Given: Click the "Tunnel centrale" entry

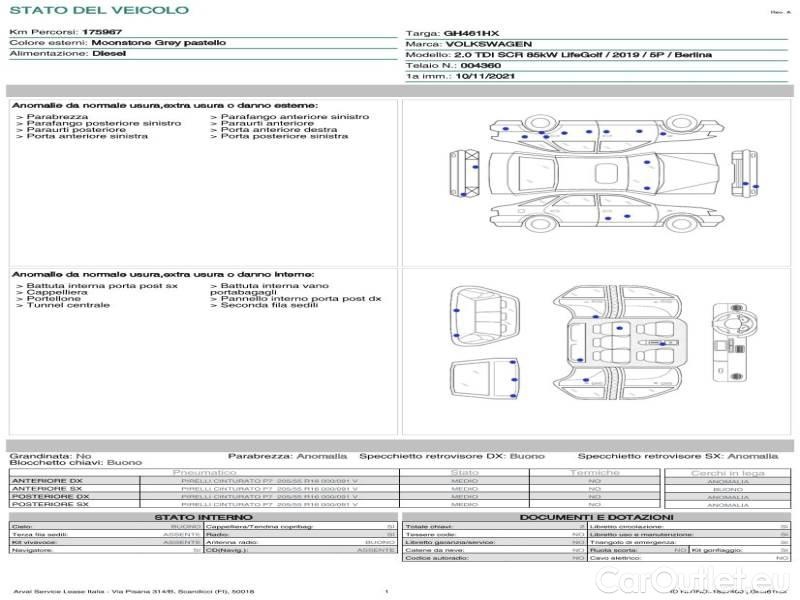Looking at the screenshot, I should click(68, 305).
